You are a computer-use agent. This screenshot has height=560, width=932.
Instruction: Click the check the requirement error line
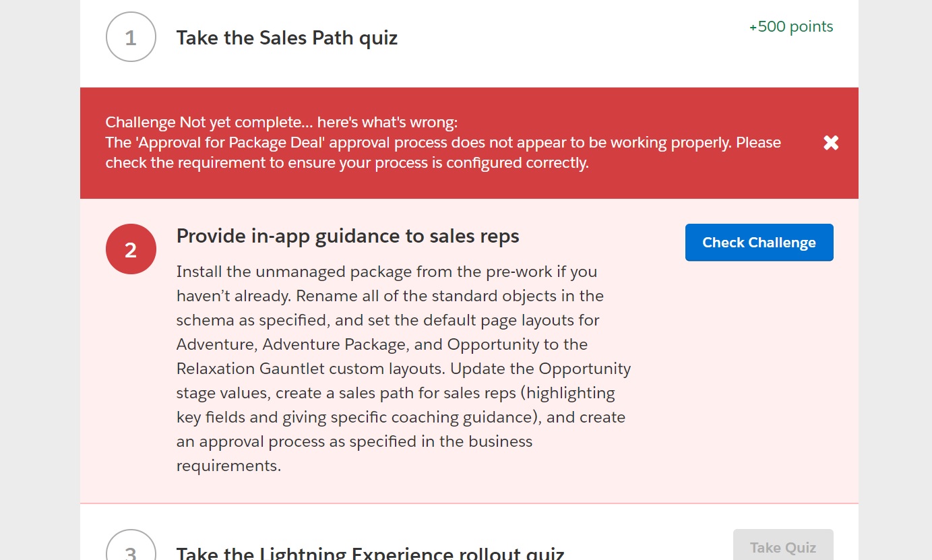(x=347, y=163)
